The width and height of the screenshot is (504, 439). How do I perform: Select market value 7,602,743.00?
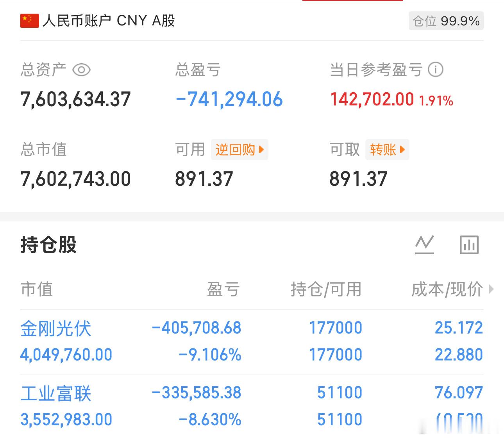[x=75, y=179]
